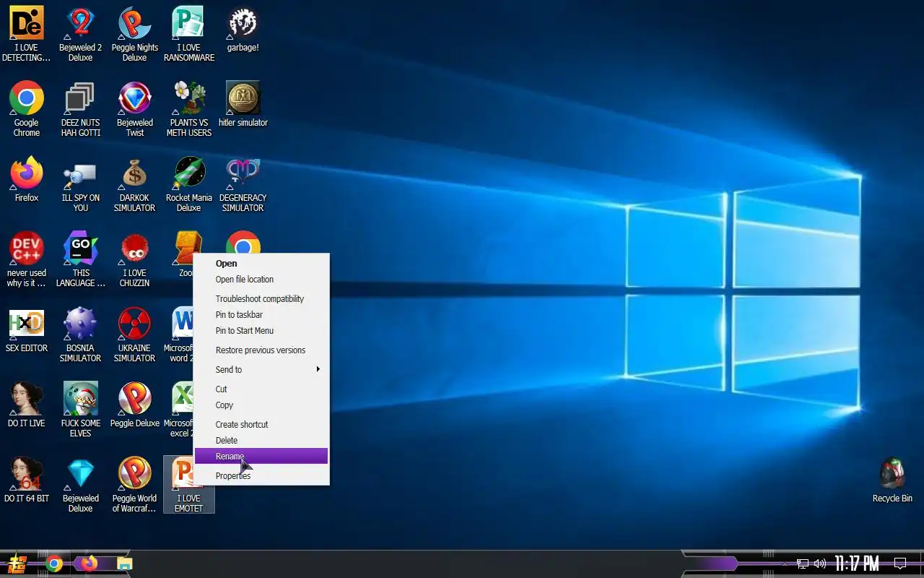Select the UKRAINE SIMULATOR radiation icon
Viewport: 924px width, 578px height.
pos(134,334)
